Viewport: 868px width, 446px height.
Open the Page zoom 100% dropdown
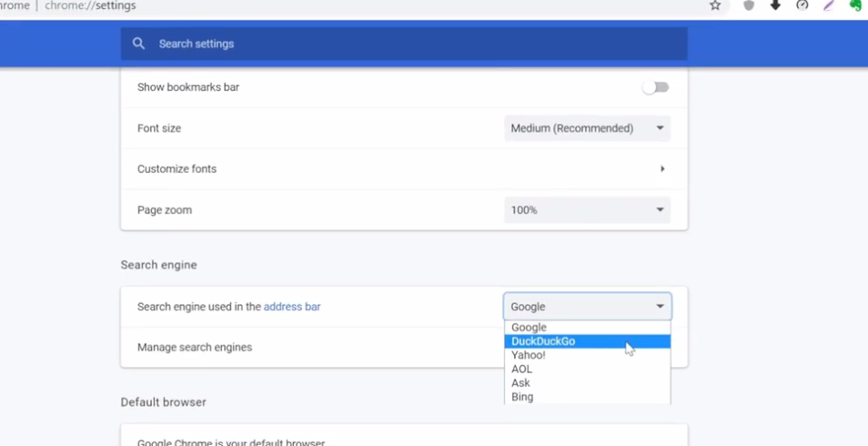[587, 210]
